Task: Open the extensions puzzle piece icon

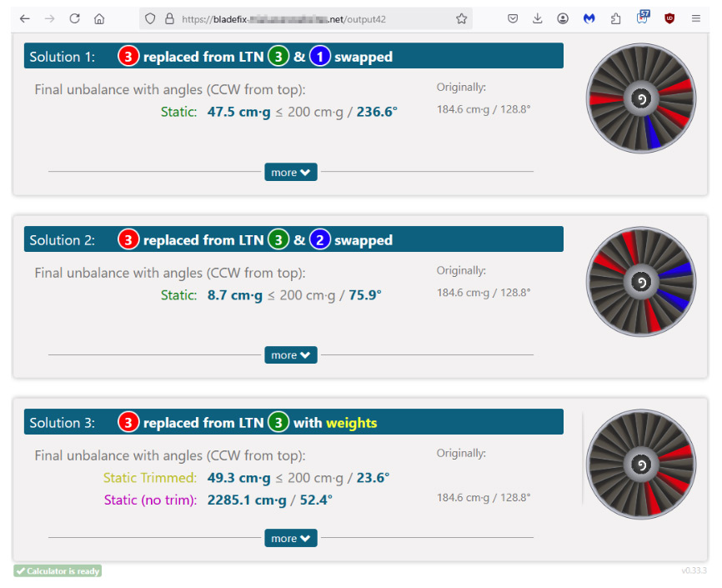Action: pos(615,18)
